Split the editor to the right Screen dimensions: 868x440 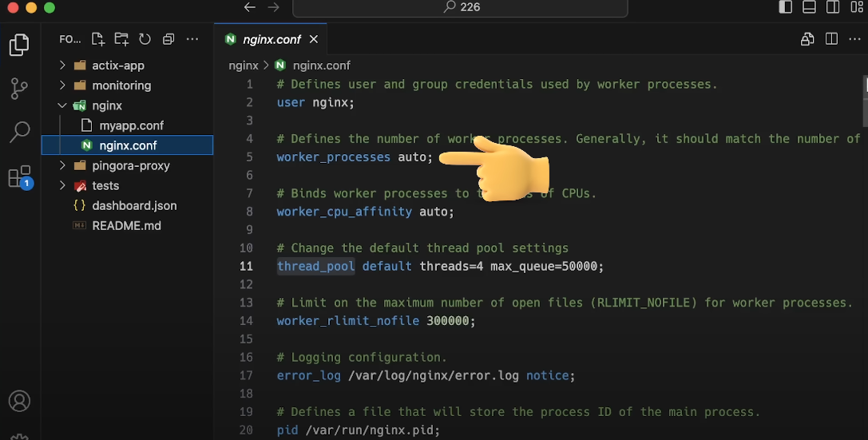(x=831, y=39)
